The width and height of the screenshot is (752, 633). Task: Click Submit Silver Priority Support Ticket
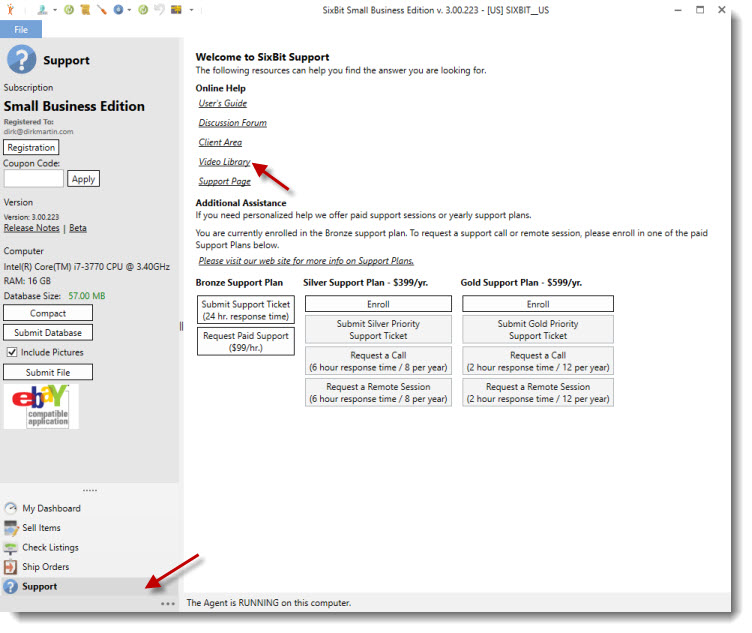click(x=378, y=330)
